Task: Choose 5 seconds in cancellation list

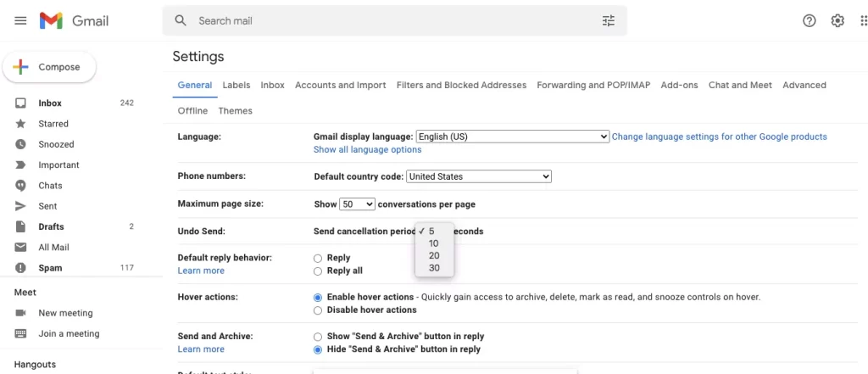Action: (x=435, y=232)
